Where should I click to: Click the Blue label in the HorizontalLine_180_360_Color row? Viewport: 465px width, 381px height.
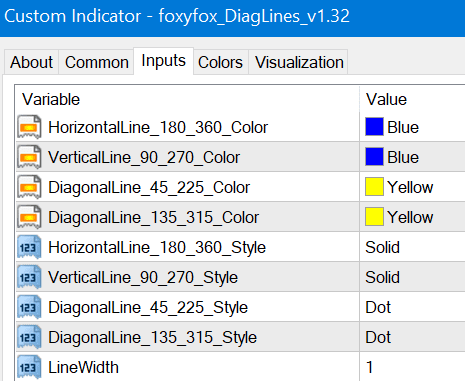tap(403, 127)
